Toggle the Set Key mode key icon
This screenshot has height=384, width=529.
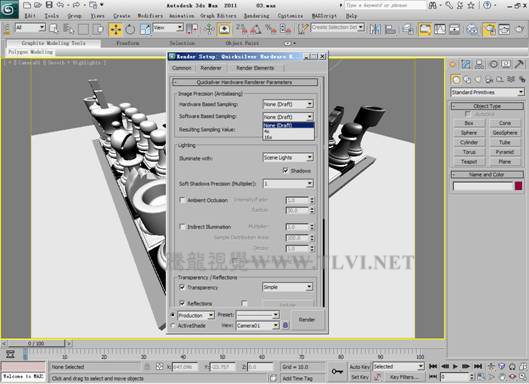(337, 372)
